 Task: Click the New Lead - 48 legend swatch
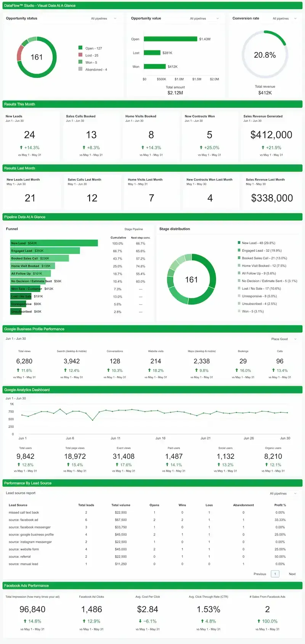tap(239, 243)
